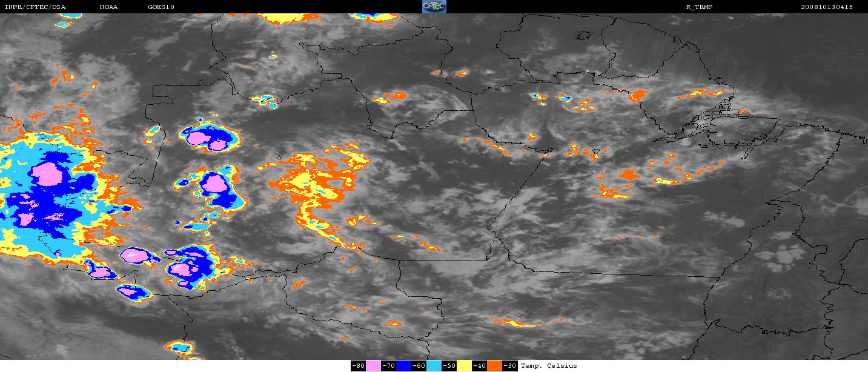This screenshot has height=372, width=868.
Task: Click the pink legend color swatch
Action: [x=373, y=366]
